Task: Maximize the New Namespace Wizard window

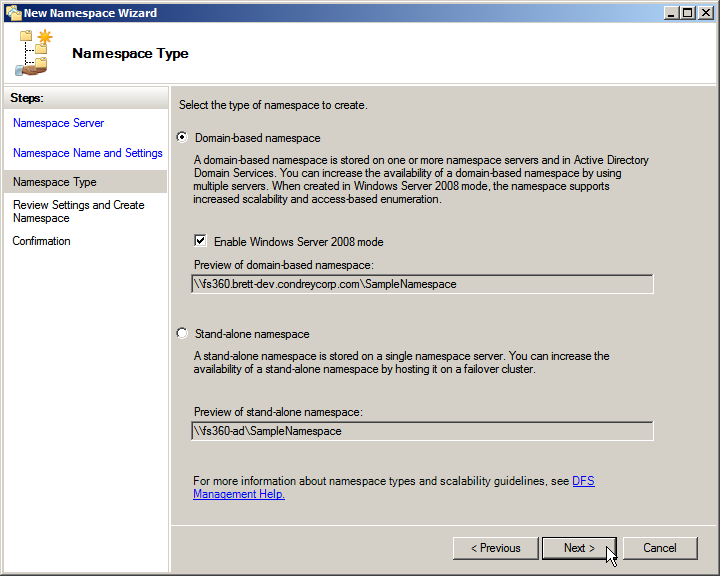Action: [x=688, y=13]
